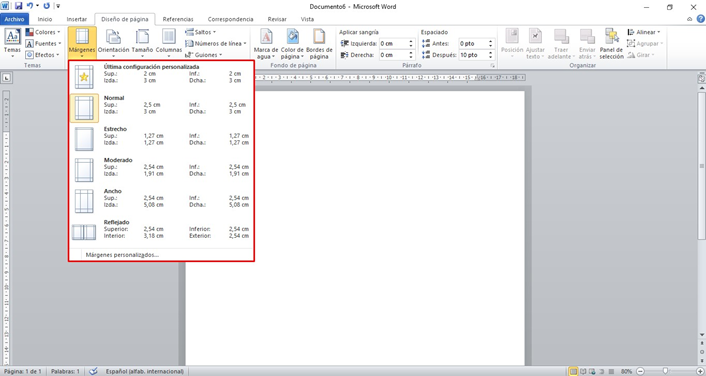The height and width of the screenshot is (376, 706).
Task: Click the Ajustar texto wrap button
Action: click(535, 43)
